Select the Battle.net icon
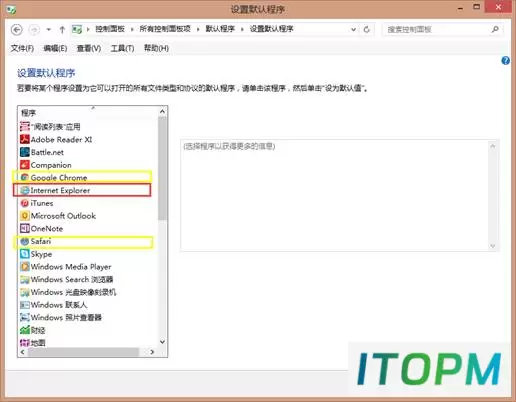 tap(25, 152)
